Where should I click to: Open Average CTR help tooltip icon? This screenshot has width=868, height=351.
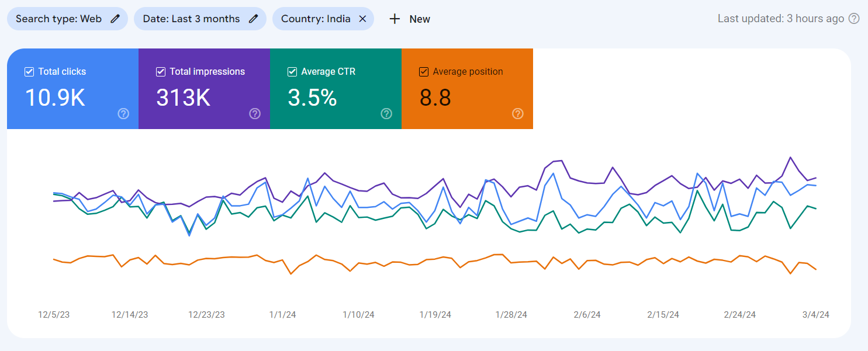[386, 114]
